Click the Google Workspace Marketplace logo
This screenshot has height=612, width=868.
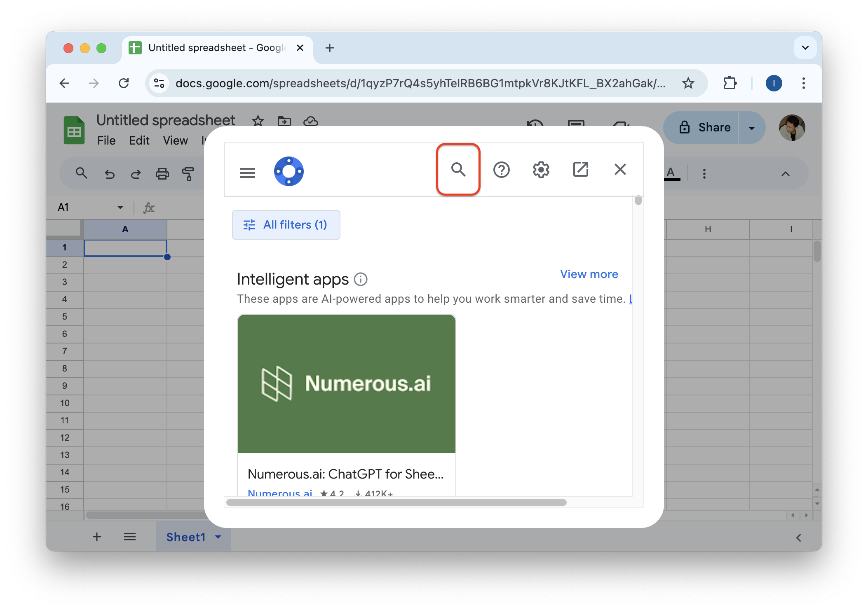point(289,171)
